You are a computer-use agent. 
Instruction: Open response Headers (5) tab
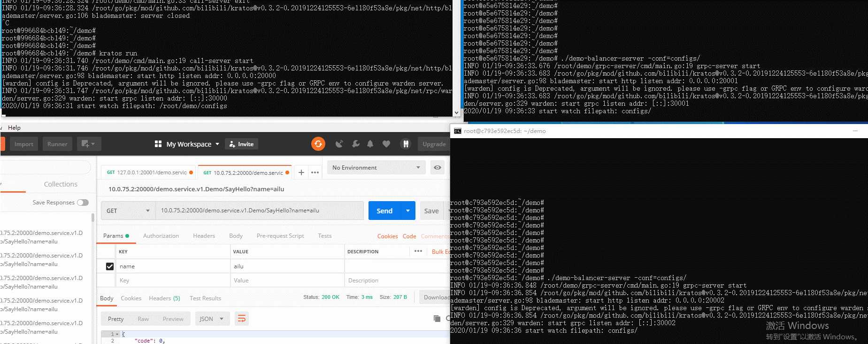click(164, 298)
